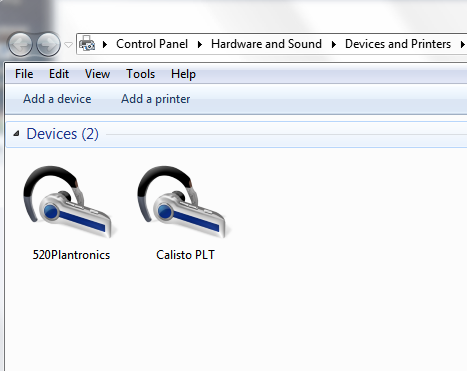Expand arrow before Control Panel breadcrumb
Screen dimensions: 467x371
(105, 44)
